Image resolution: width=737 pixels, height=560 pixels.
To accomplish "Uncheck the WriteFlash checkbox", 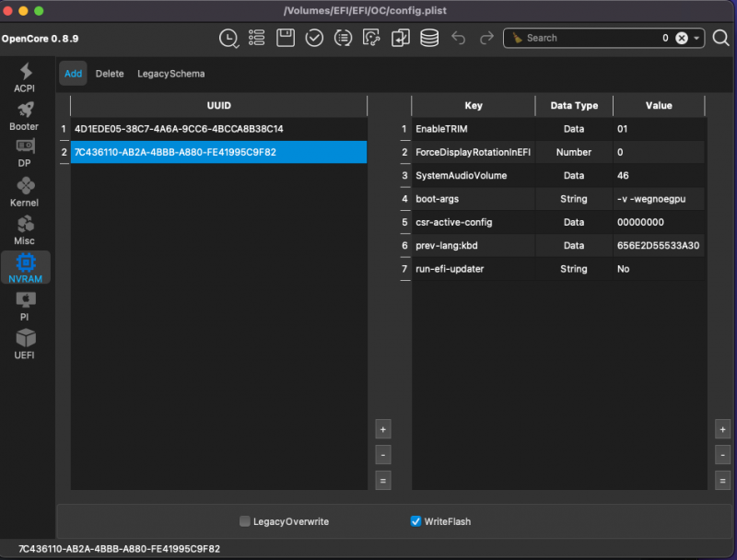I will click(416, 521).
